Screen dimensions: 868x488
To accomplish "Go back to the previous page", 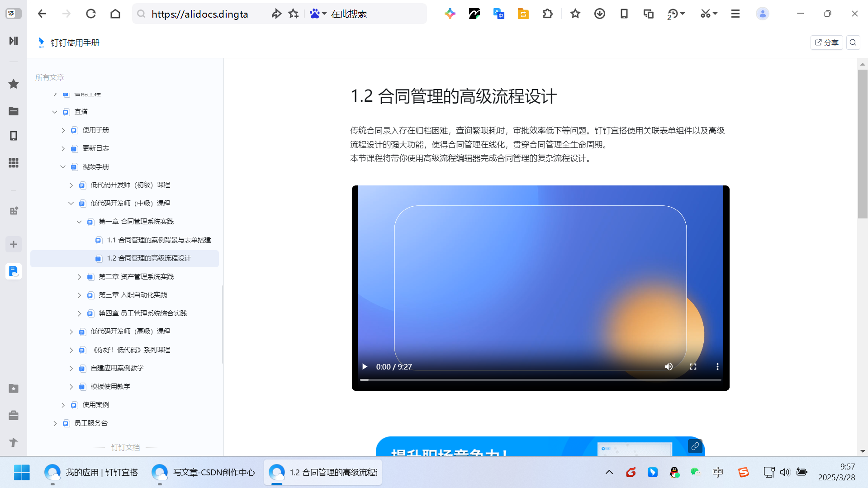I will [x=42, y=14].
